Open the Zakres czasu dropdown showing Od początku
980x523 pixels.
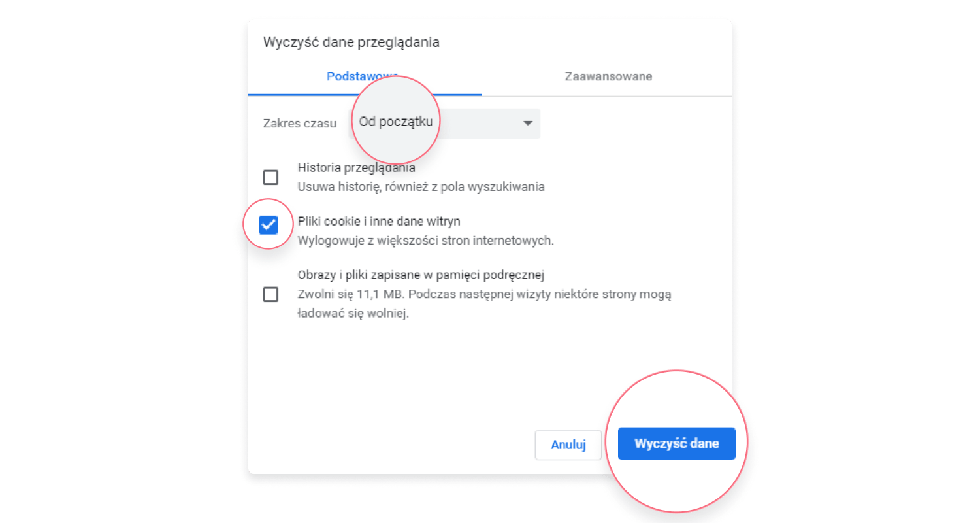[444, 123]
